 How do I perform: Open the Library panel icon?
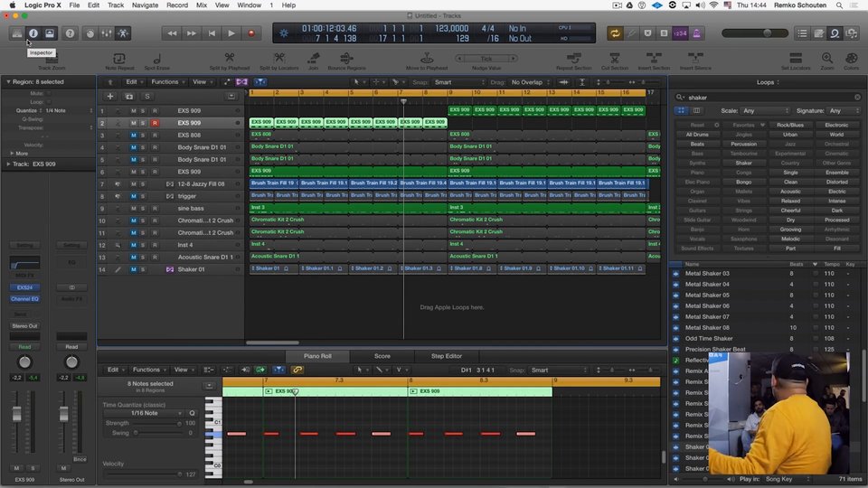click(x=17, y=33)
